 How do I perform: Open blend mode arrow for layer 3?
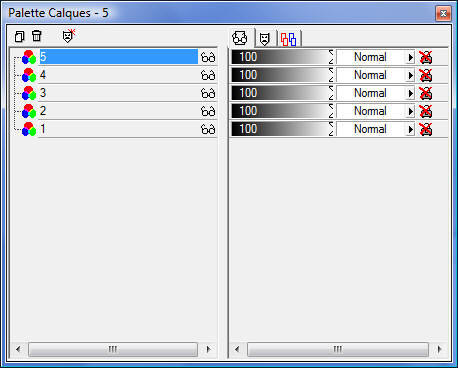410,93
